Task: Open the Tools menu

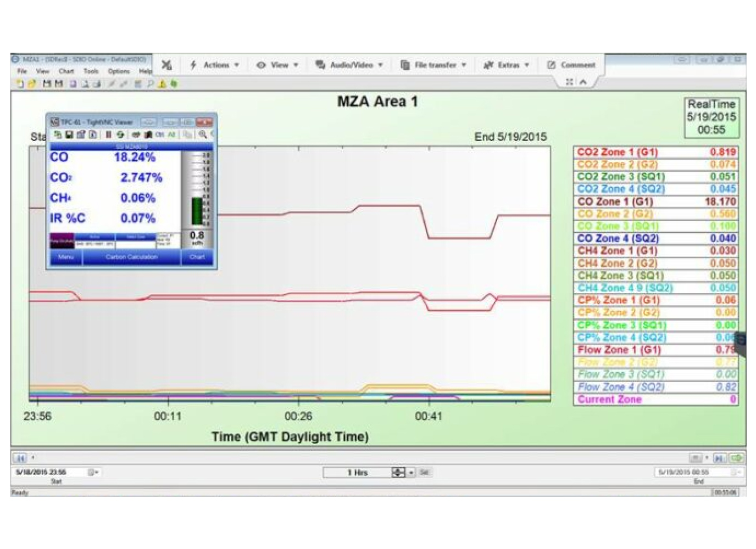Action: (91, 71)
